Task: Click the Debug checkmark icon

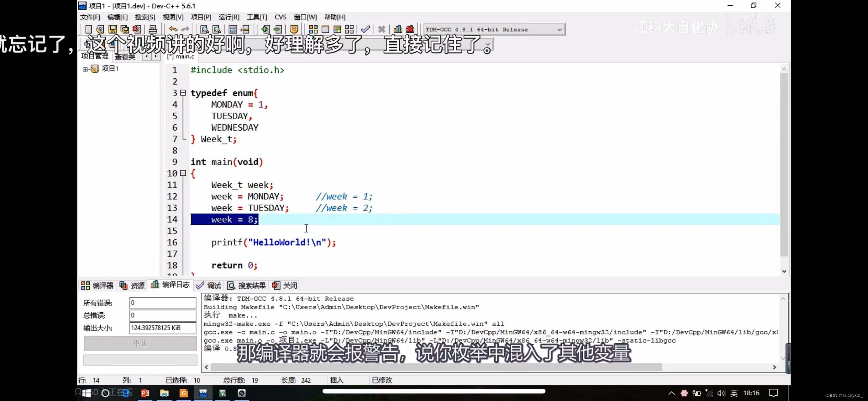Action: [x=365, y=29]
